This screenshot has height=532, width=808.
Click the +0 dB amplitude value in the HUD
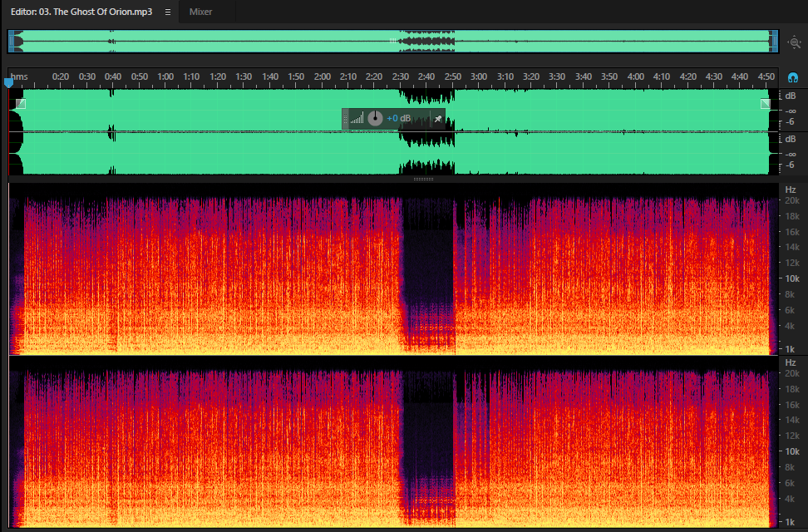(399, 119)
